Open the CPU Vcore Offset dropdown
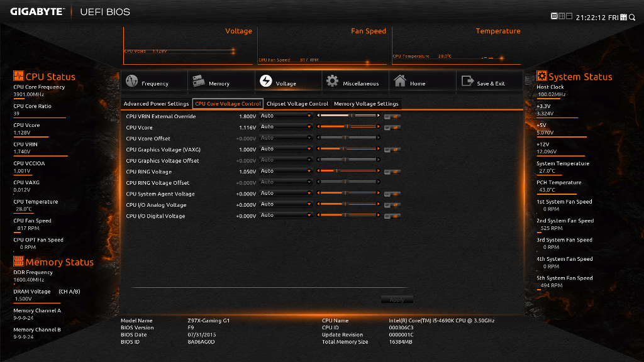 coord(286,138)
